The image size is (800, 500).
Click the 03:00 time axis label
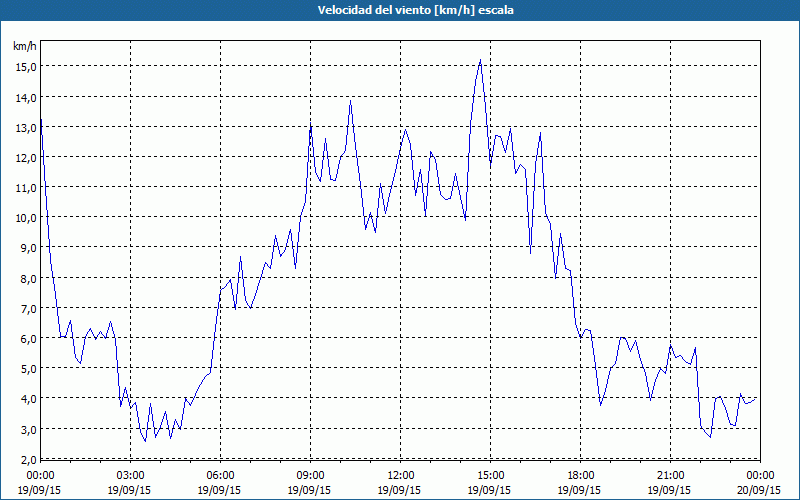[x=130, y=476]
